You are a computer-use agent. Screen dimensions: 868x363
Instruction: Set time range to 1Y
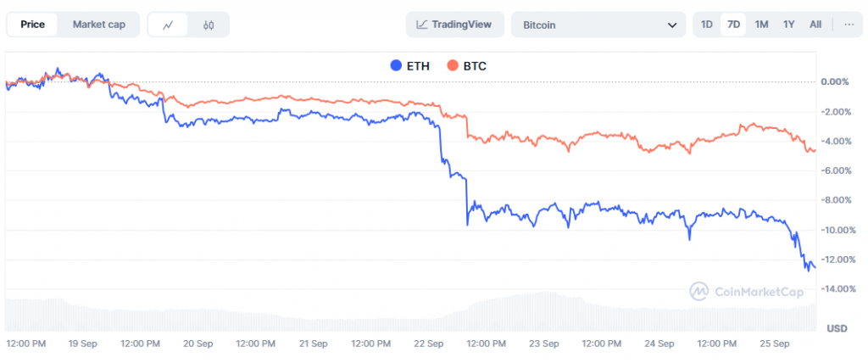point(788,25)
